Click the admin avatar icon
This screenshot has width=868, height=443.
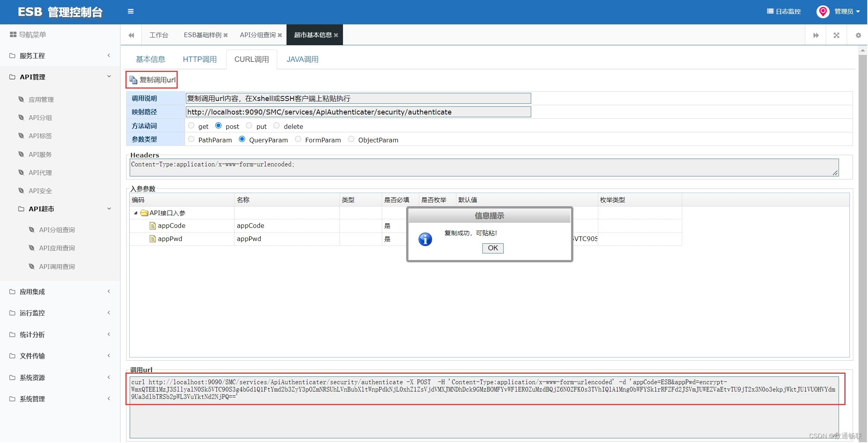pos(822,12)
